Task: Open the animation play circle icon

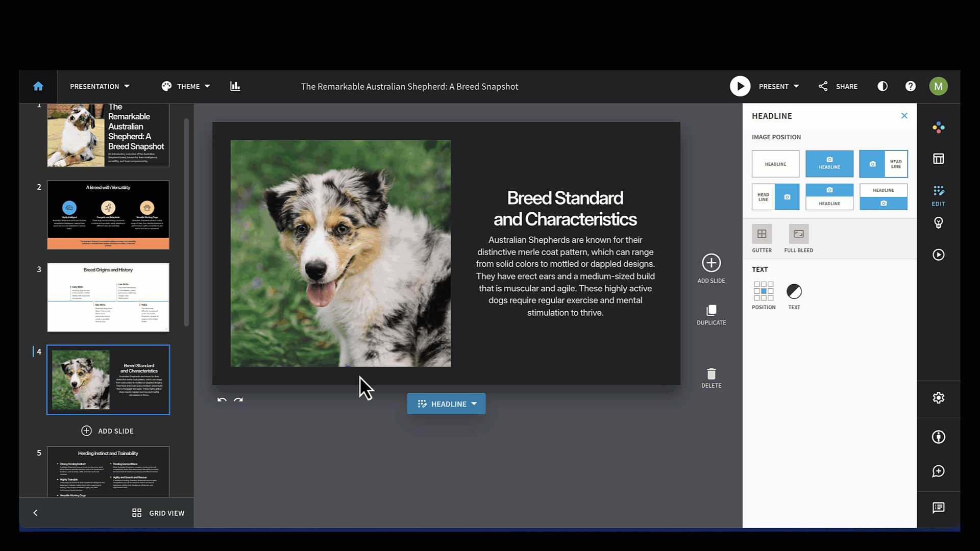Action: pos(938,255)
